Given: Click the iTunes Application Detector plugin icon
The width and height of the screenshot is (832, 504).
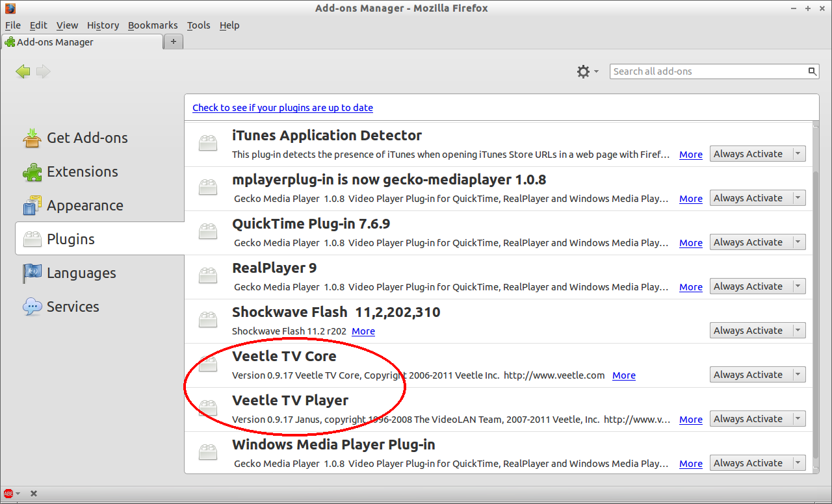Looking at the screenshot, I should pos(208,143).
